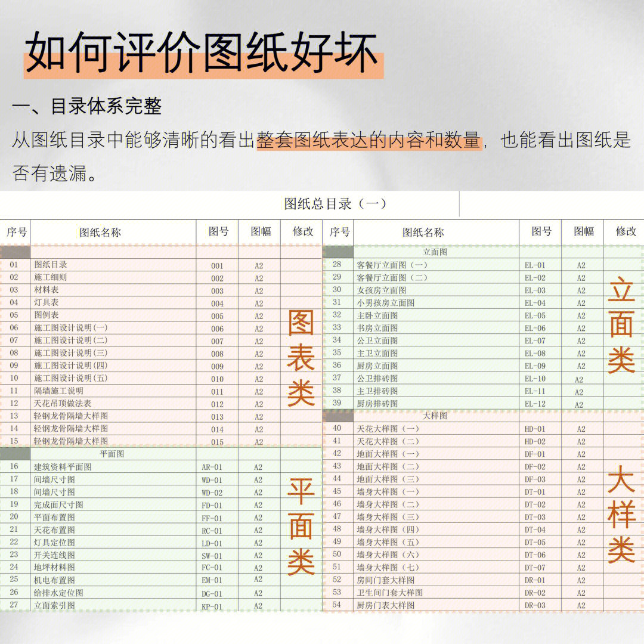Select the cell "公卫立面图"
Image resolution: width=644 pixels, height=644 pixels.
(377, 340)
